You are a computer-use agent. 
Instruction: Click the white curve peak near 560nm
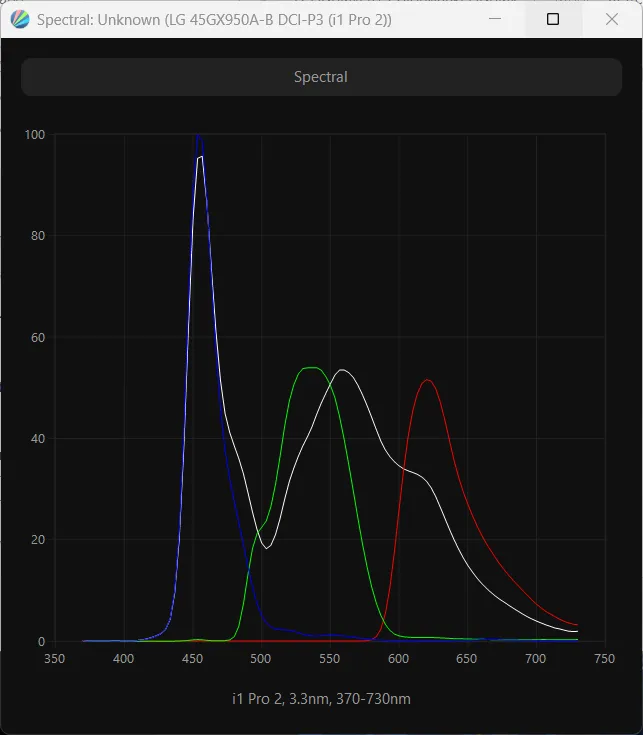[343, 370]
